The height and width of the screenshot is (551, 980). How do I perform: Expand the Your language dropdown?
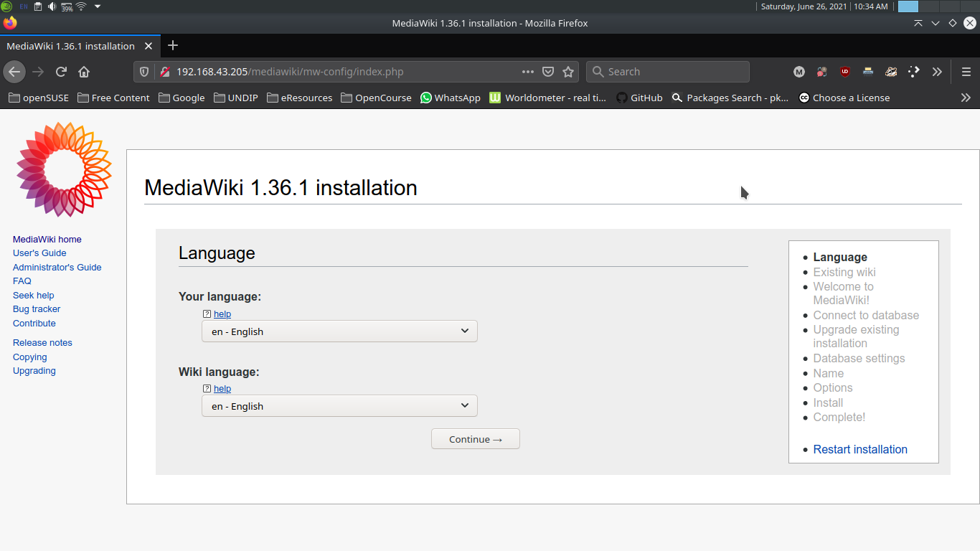click(339, 331)
